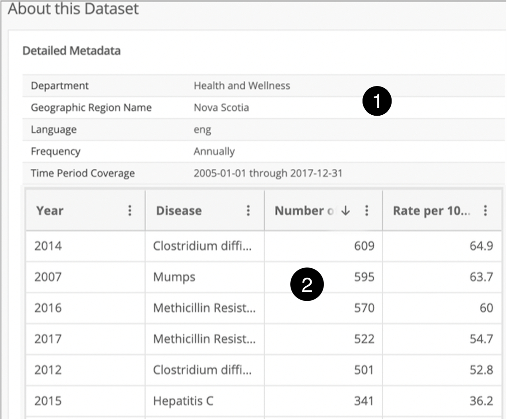Click the eng language value
Image resolution: width=507 pixels, height=420 pixels.
202,130
